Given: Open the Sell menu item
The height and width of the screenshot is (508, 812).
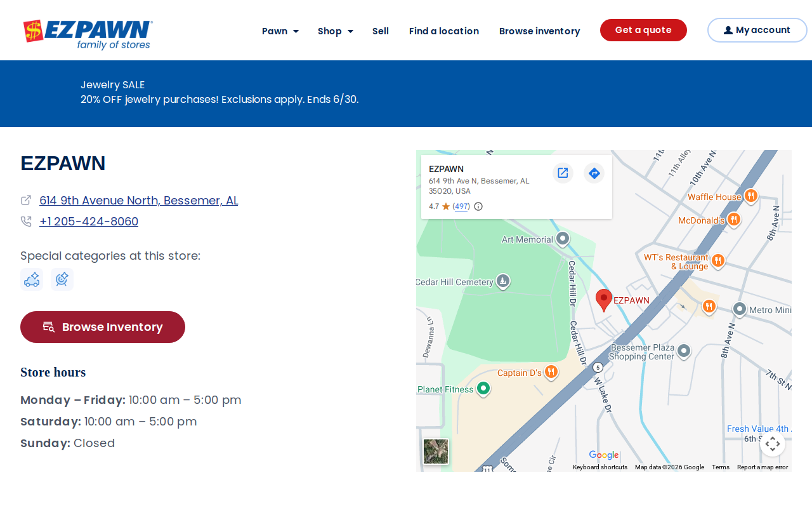Looking at the screenshot, I should coord(381,30).
